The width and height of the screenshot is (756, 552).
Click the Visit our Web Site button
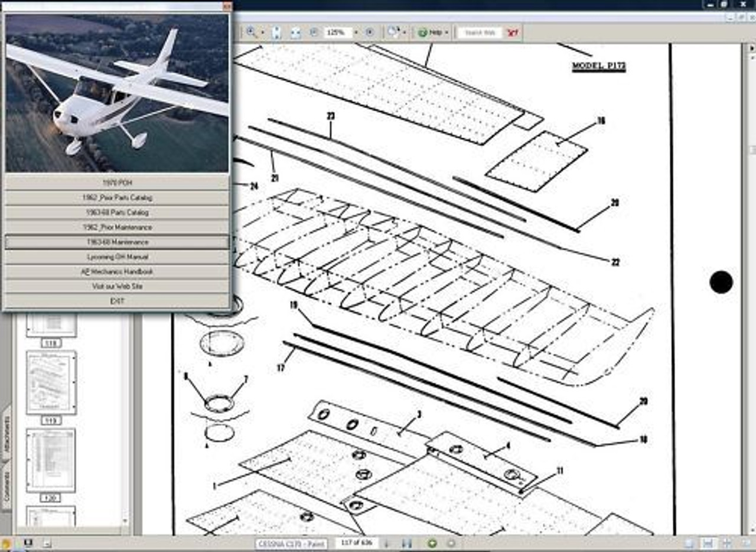tap(116, 287)
